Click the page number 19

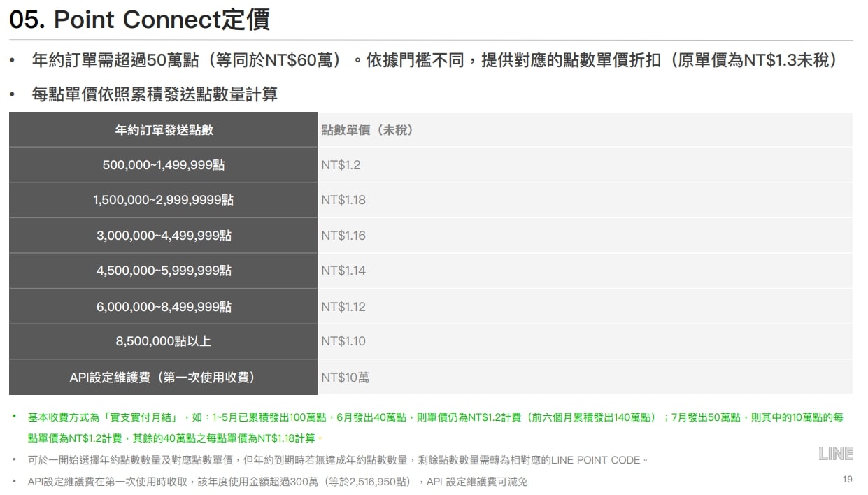tap(848, 480)
